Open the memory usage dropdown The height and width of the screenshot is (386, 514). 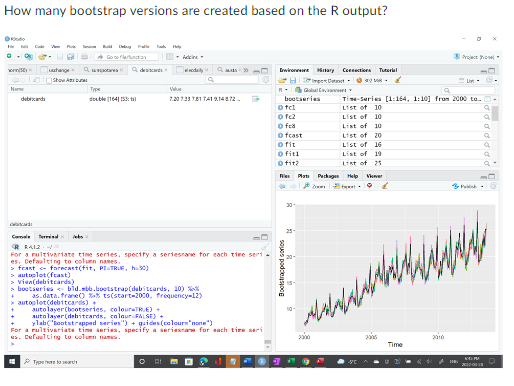[x=372, y=81]
